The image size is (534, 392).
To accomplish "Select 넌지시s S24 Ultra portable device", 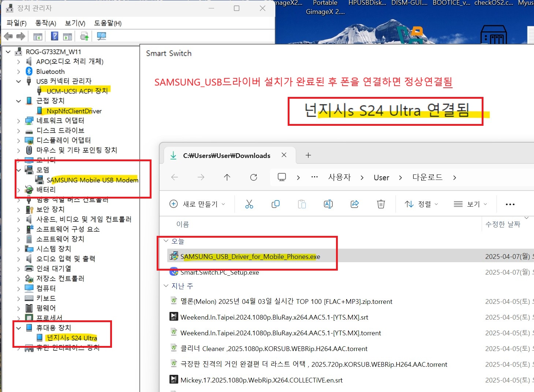I will (x=72, y=338).
